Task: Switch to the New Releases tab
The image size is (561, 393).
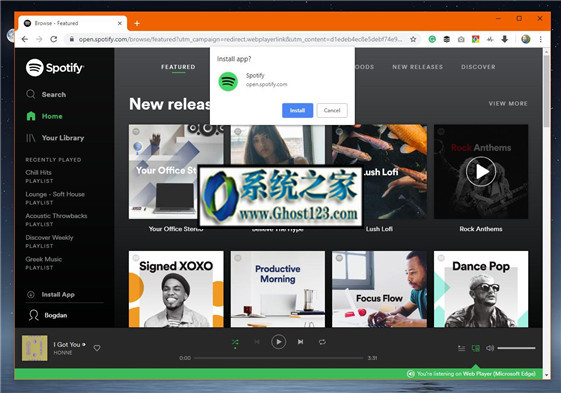Action: coord(418,67)
